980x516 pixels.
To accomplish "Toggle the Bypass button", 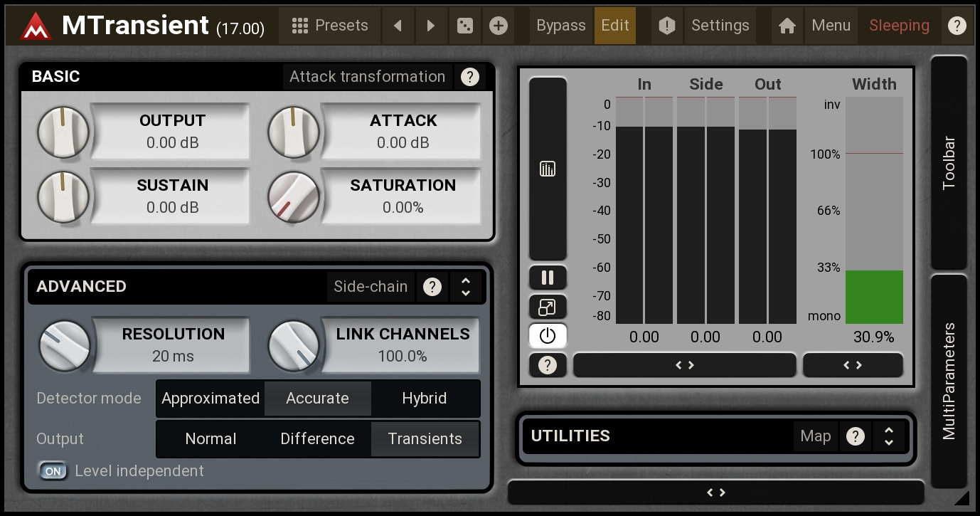I will [560, 26].
